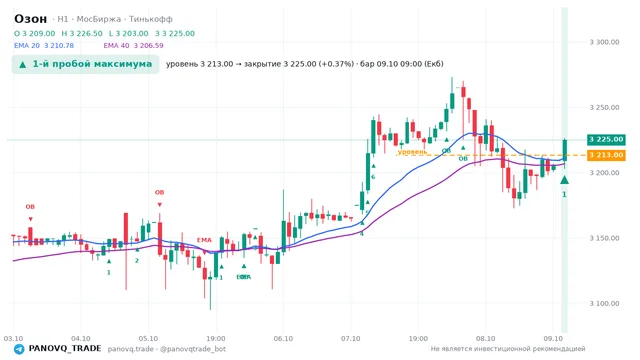Click the 3 300.00 price axis label
The height and width of the screenshot is (360, 640).
coord(604,42)
